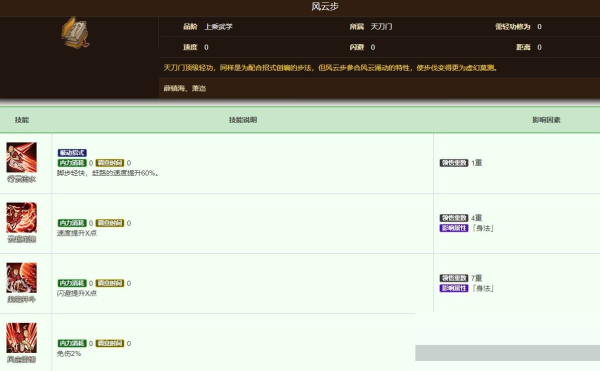Click yellow cooldown badge above 速度提升X点
Image resolution: width=600 pixels, height=371 pixels.
(110, 223)
